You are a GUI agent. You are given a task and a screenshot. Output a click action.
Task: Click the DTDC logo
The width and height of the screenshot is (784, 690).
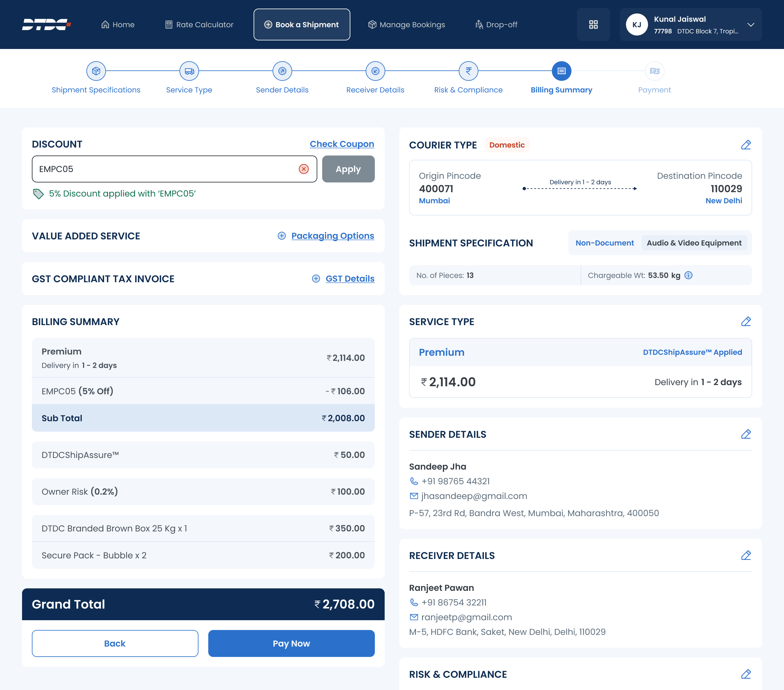[x=47, y=24]
